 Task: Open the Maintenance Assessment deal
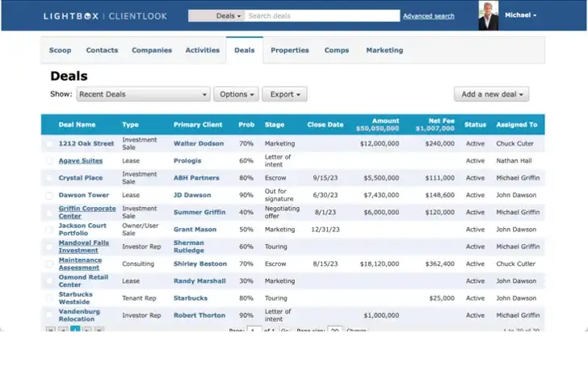point(80,264)
